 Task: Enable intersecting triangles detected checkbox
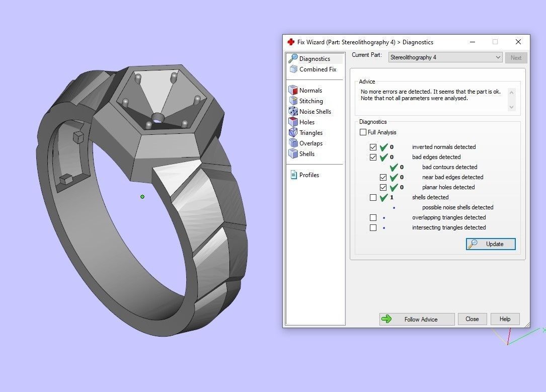tap(373, 227)
